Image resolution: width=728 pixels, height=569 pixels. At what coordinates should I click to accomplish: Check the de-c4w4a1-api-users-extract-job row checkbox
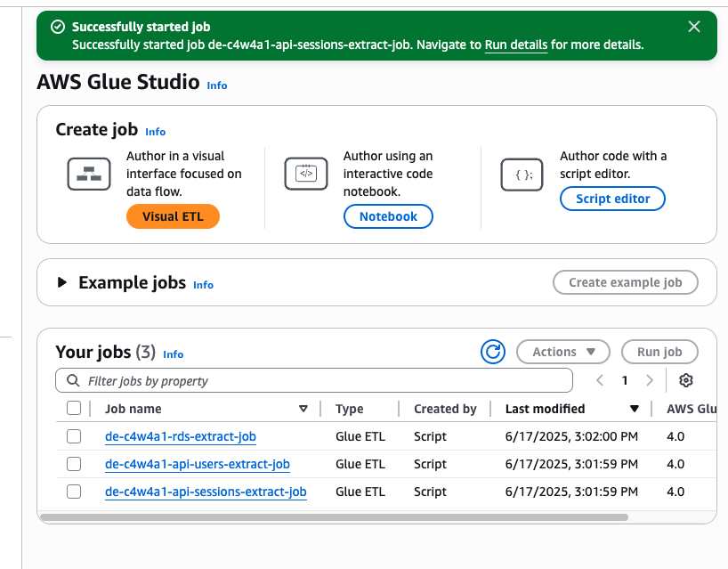point(74,464)
